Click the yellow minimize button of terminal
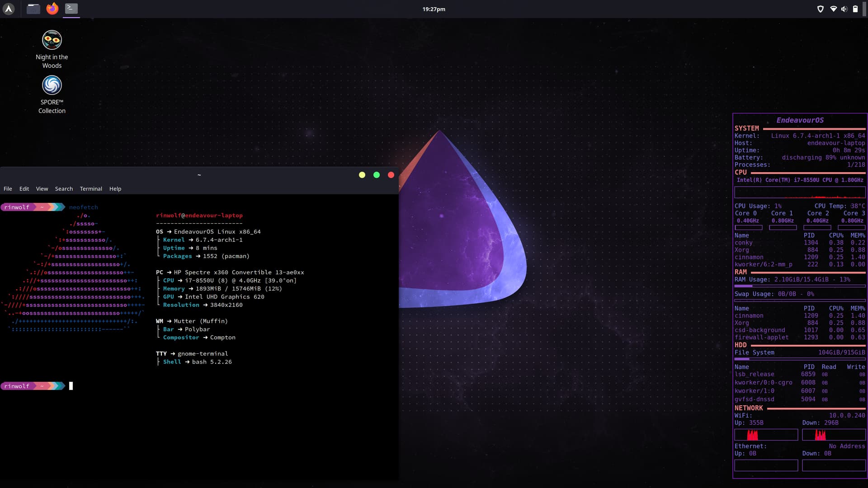Image resolution: width=868 pixels, height=488 pixels. [362, 175]
